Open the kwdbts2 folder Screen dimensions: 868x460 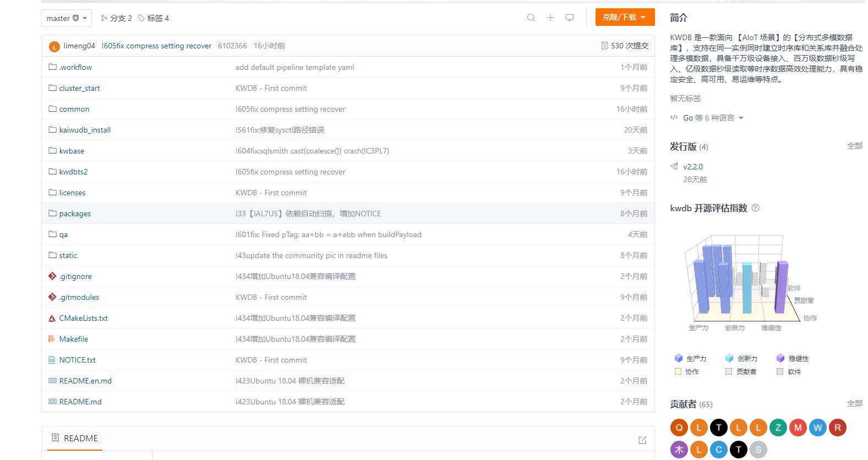point(73,172)
